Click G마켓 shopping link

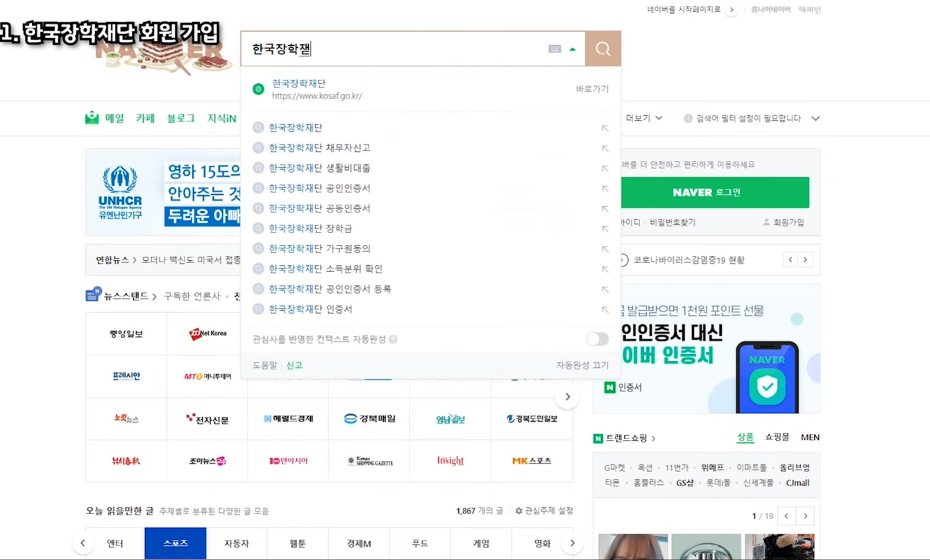tap(614, 468)
